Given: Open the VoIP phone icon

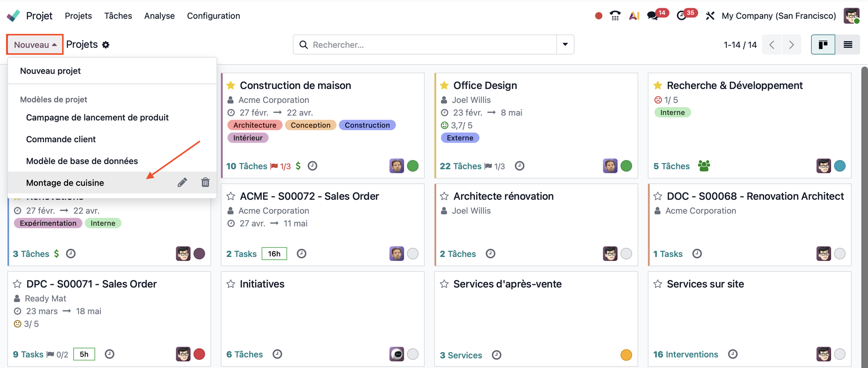Looking at the screenshot, I should 615,16.
